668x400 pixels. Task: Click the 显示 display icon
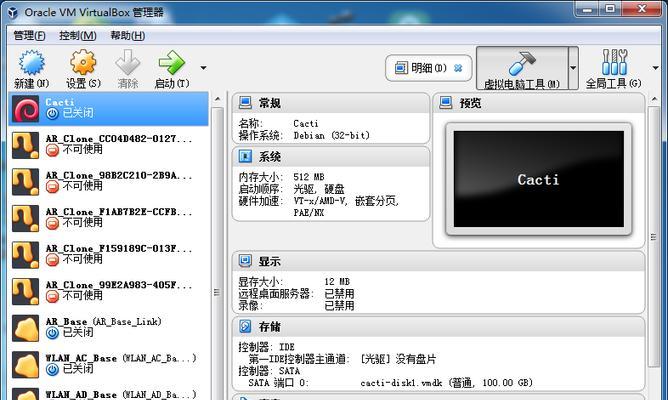[245, 261]
